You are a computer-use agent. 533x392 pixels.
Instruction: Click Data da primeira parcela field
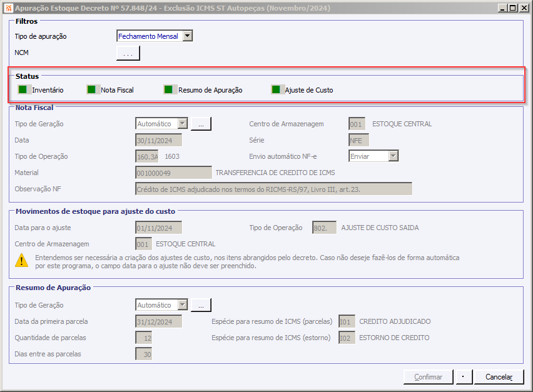tap(159, 321)
